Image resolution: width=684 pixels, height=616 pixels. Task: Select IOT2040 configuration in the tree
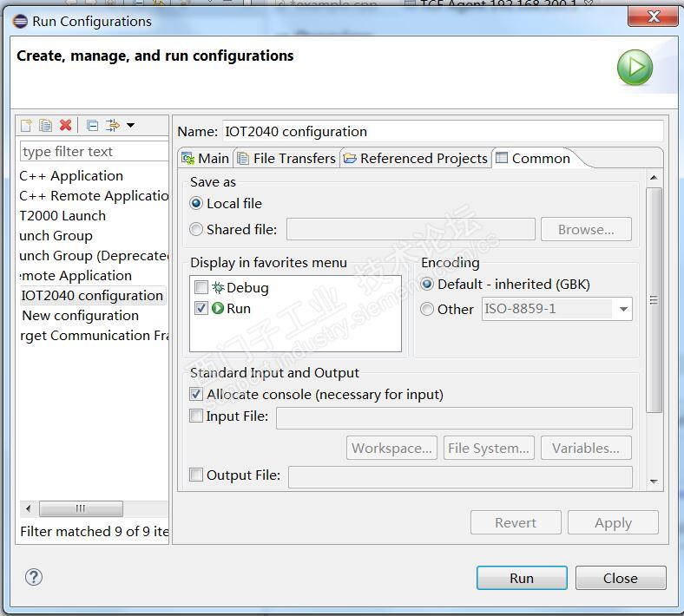coord(92,296)
